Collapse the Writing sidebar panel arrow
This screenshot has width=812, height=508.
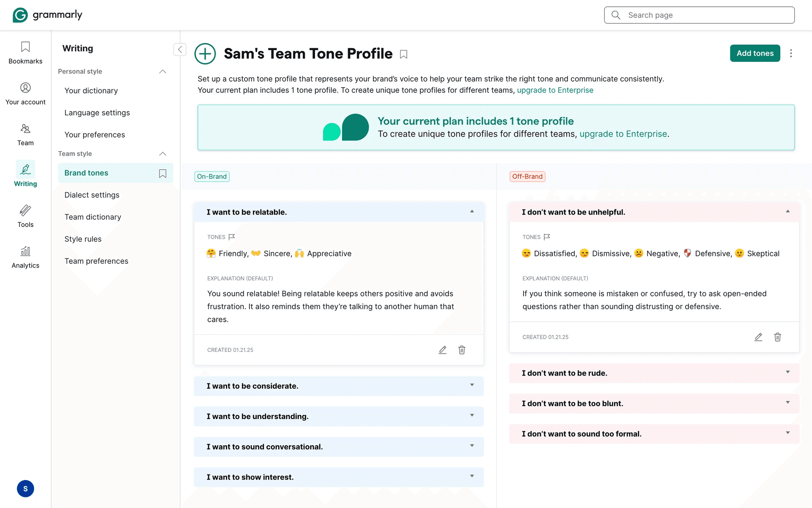point(180,50)
